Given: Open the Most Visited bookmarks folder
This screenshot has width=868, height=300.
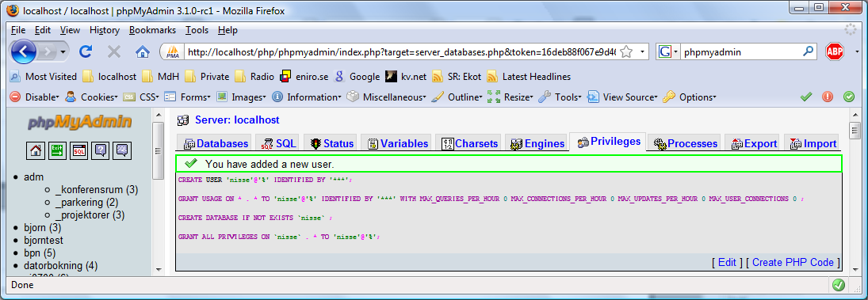Looking at the screenshot, I should coord(43,76).
